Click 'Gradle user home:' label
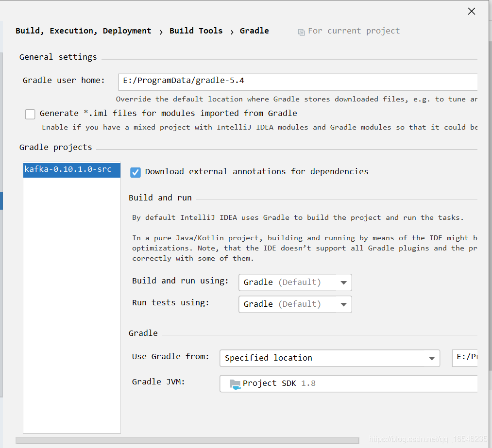The width and height of the screenshot is (492, 448). click(x=64, y=81)
